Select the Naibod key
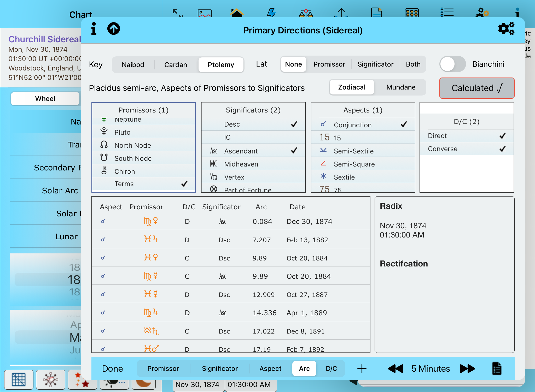This screenshot has width=535, height=392. point(133,65)
